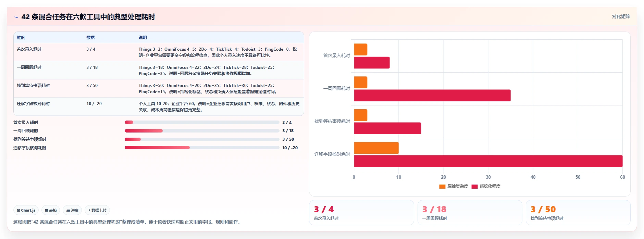644x239 pixels.
Task: Click the 数据 column header
Action: tap(90, 38)
